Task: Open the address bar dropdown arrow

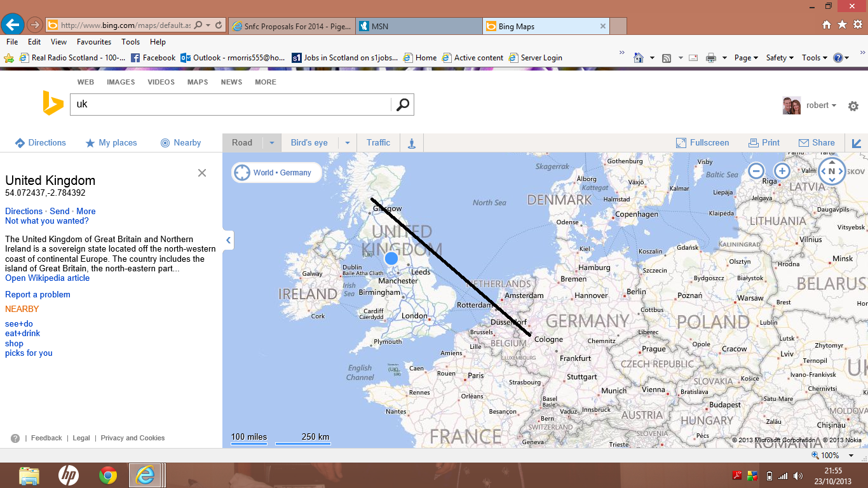Action: tap(209, 25)
